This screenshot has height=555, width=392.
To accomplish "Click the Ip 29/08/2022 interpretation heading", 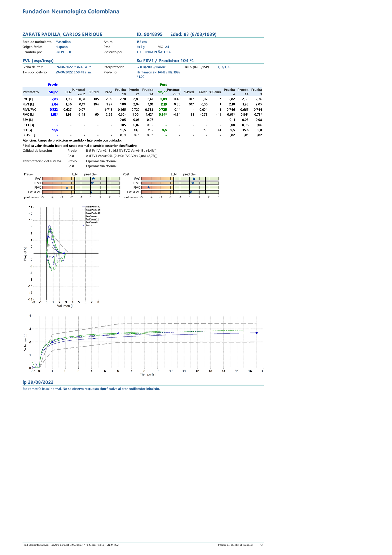I will [x=38, y=382].
